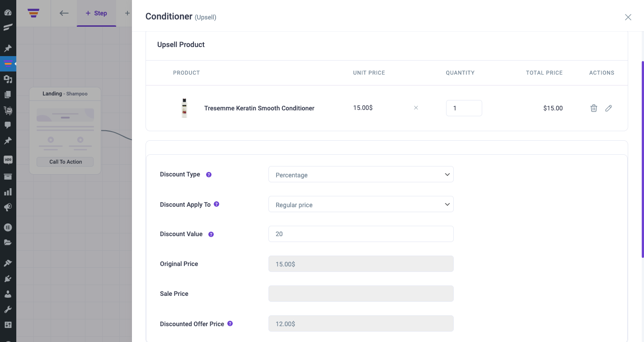This screenshot has height=342, width=644.
Task: Open the Marketing megaphone icon
Action: (x=8, y=207)
